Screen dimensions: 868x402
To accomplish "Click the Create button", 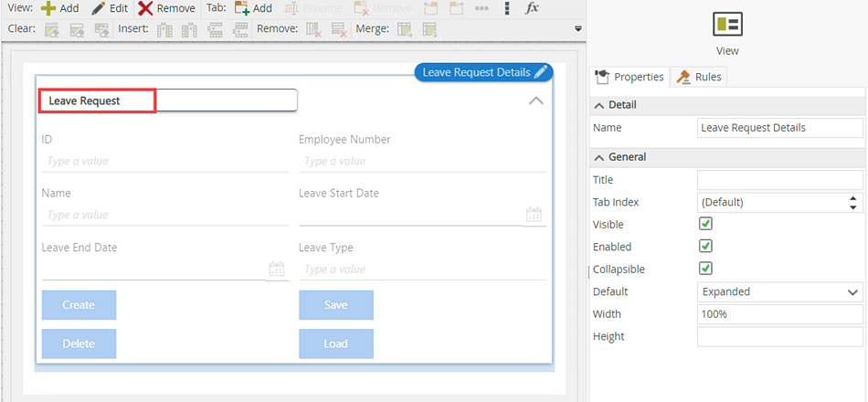I will (x=79, y=305).
